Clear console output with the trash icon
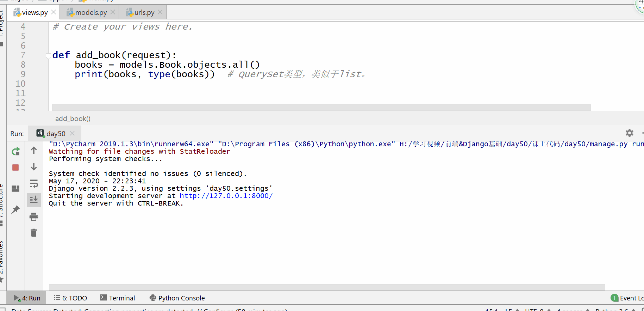This screenshot has height=311, width=644. pyautogui.click(x=34, y=233)
